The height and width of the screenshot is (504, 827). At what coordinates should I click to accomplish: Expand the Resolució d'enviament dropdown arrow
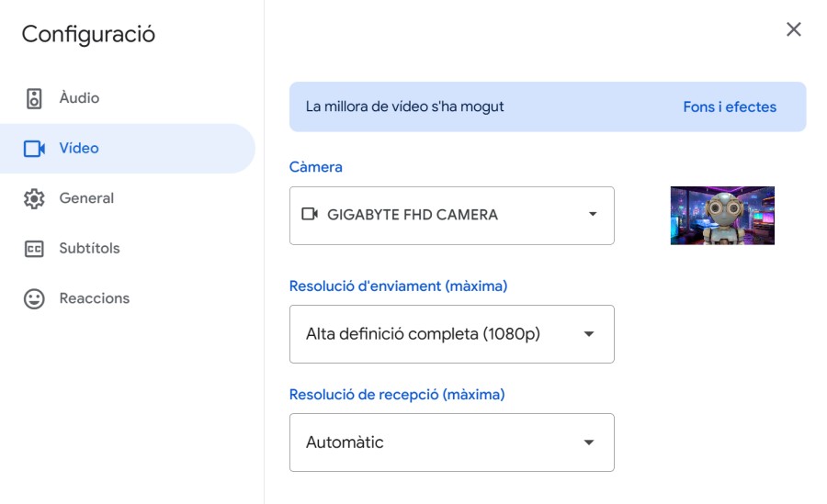589,334
